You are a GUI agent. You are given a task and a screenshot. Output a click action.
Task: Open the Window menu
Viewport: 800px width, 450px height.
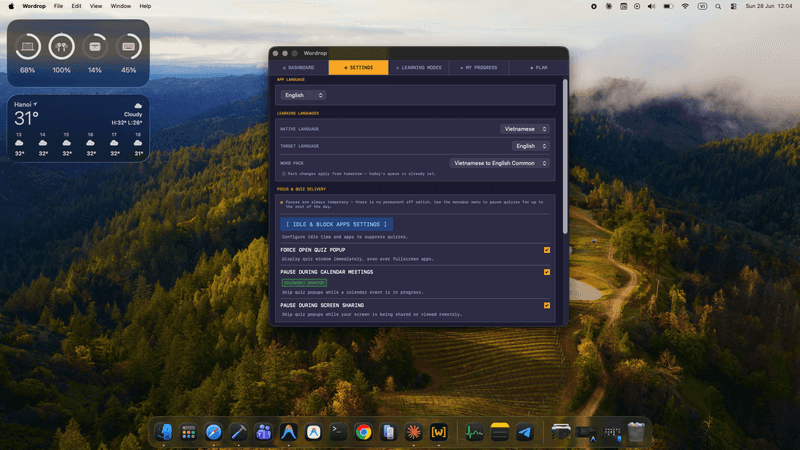click(120, 6)
